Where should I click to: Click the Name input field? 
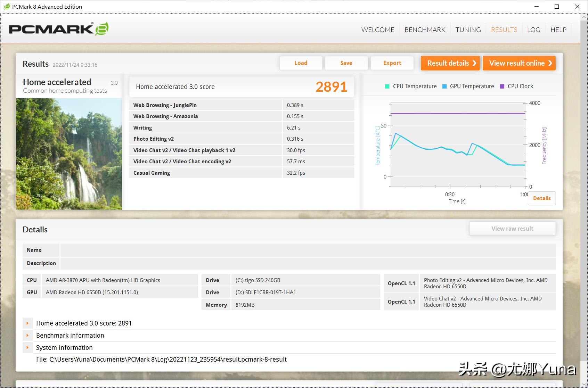click(308, 250)
